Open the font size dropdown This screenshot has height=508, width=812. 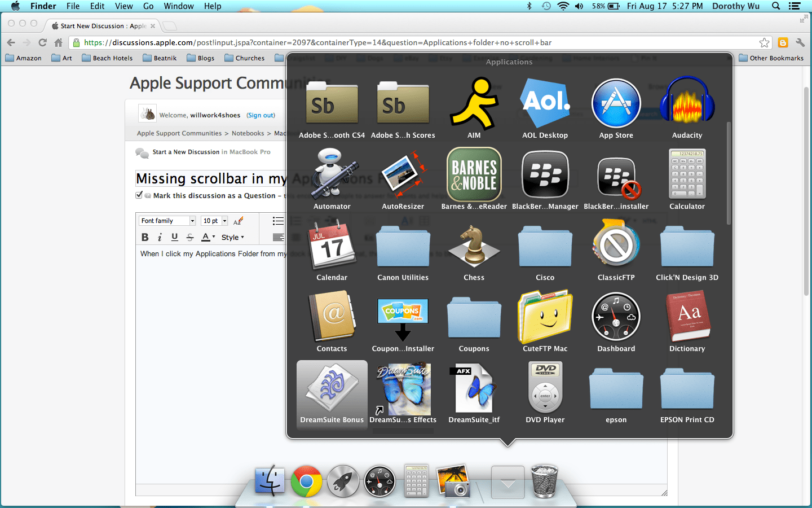point(214,220)
